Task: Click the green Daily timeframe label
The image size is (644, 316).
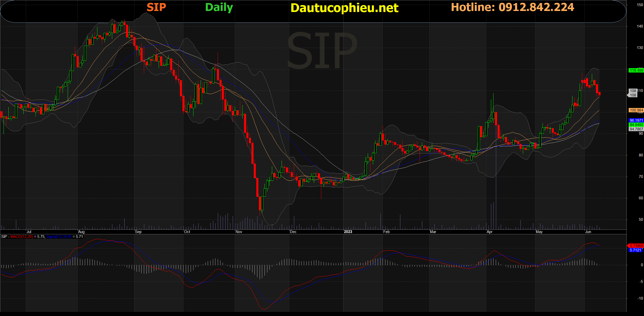Action: tap(219, 7)
